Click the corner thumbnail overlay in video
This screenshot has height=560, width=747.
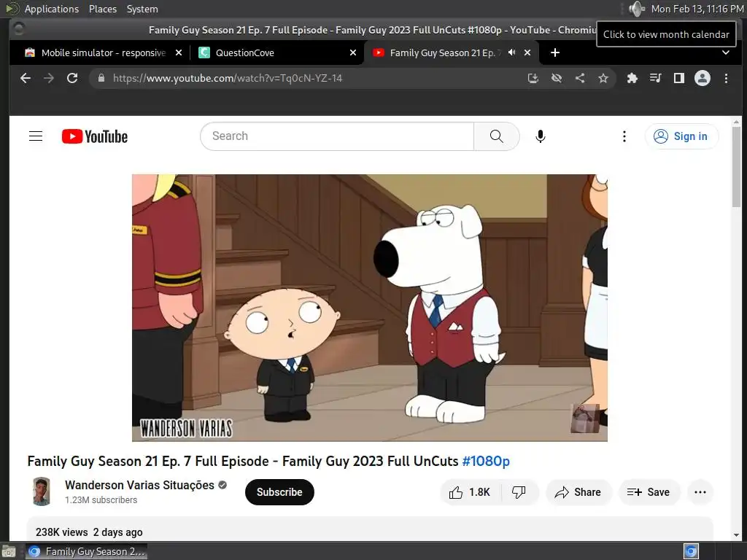pos(585,418)
